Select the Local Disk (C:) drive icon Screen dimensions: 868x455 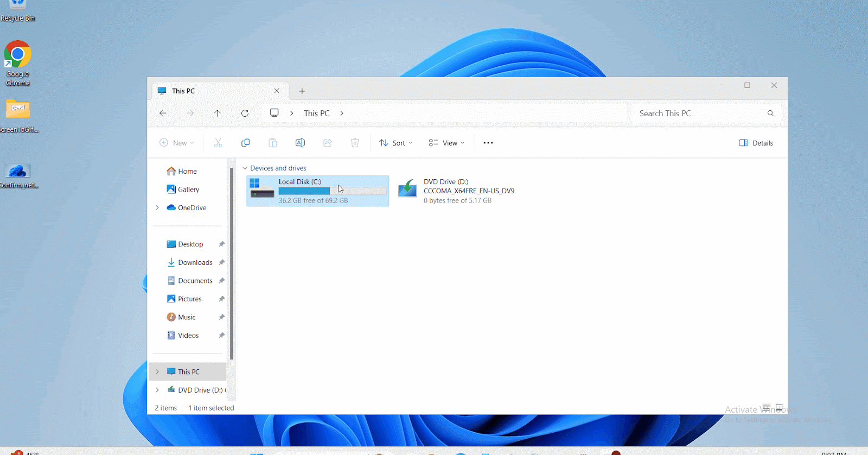coord(262,188)
